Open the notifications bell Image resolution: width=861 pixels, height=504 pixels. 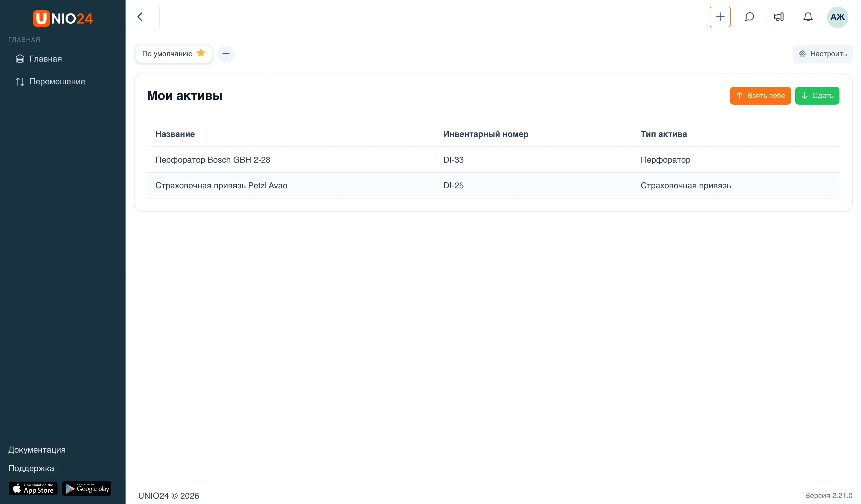[808, 17]
